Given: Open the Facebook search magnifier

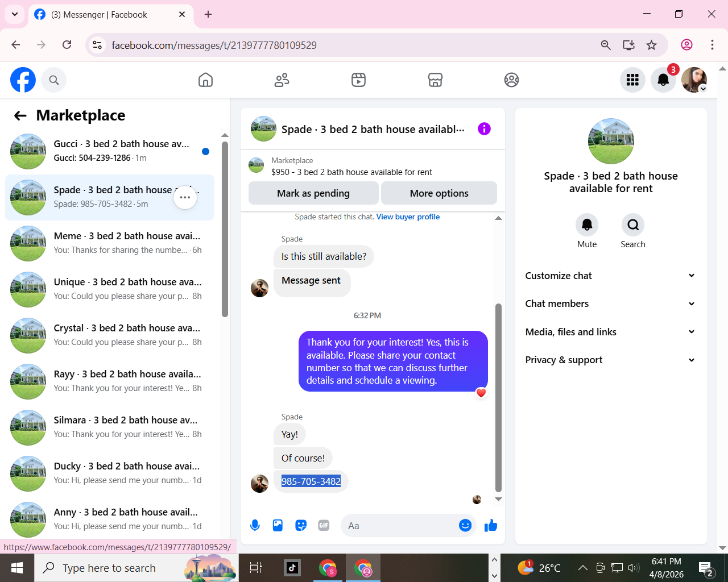Looking at the screenshot, I should tap(54, 80).
